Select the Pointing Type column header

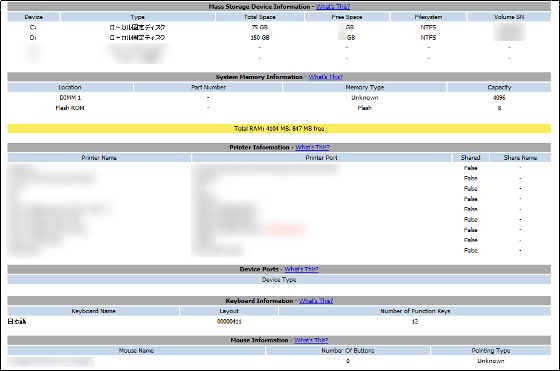tap(491, 351)
